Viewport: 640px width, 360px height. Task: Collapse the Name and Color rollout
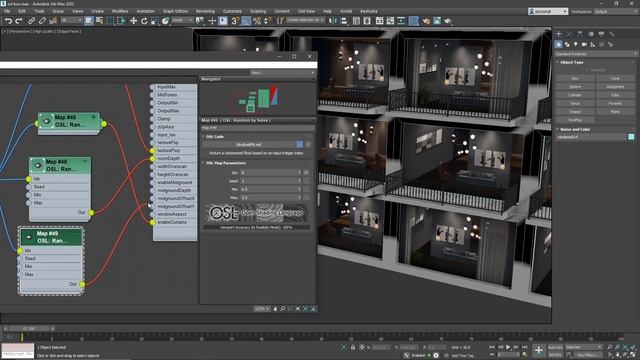click(x=575, y=129)
